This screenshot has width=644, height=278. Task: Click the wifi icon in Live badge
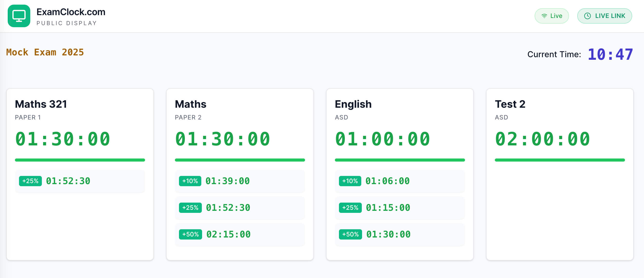pyautogui.click(x=544, y=16)
